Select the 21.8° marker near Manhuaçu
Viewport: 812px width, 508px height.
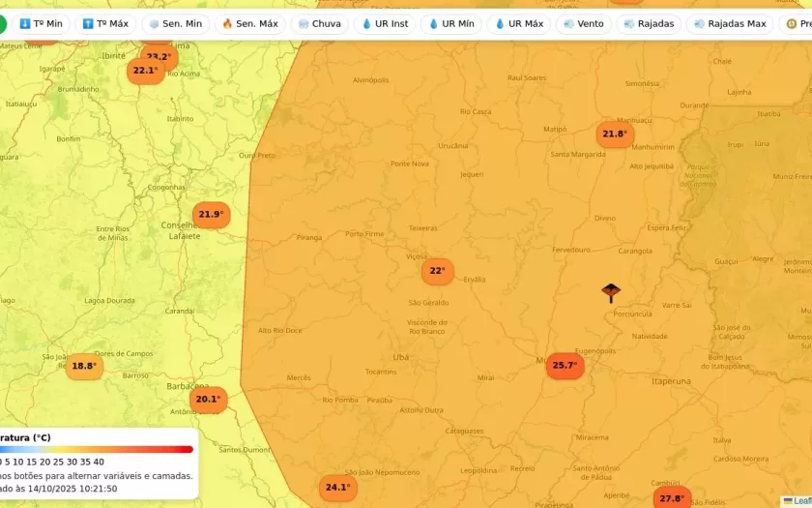(x=614, y=134)
